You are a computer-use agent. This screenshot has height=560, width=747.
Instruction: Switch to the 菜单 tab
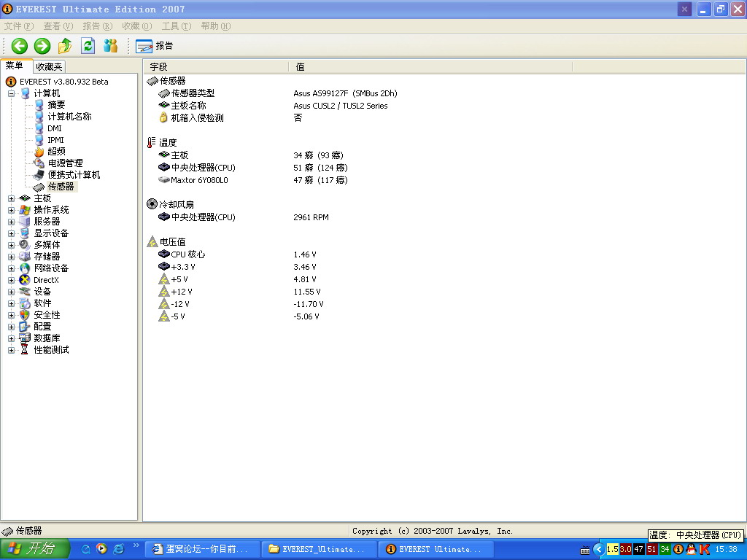pos(15,66)
